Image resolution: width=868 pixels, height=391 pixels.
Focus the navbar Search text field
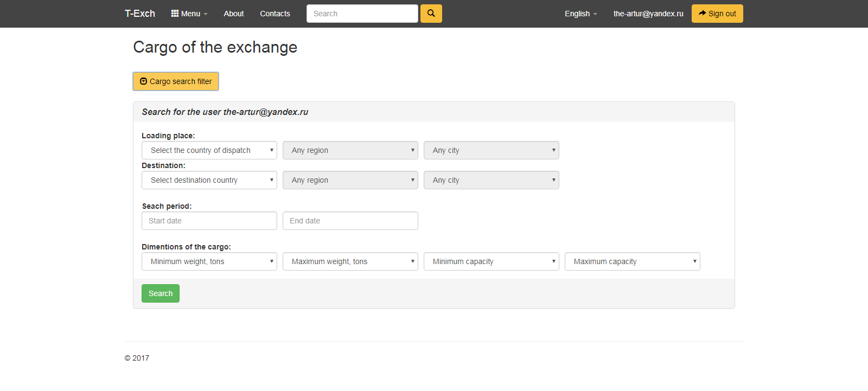tap(362, 14)
